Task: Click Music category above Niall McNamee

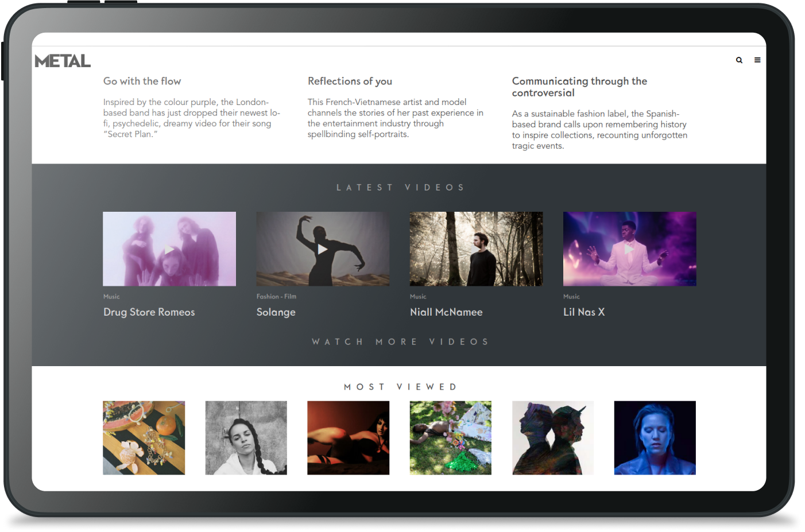Action: click(x=418, y=297)
